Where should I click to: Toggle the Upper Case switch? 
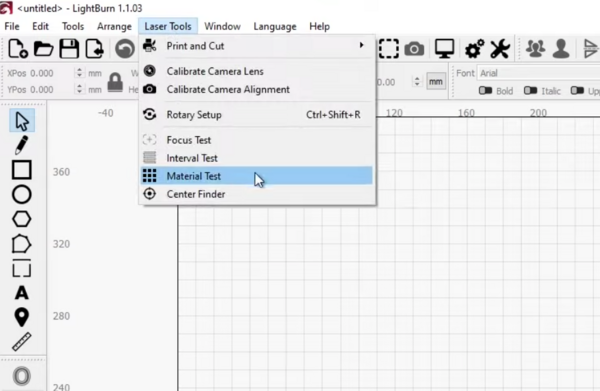coord(577,91)
